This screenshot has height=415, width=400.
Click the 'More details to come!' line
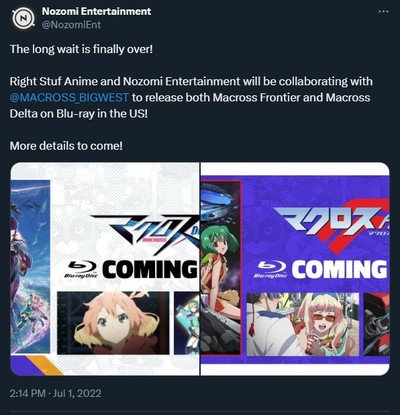coord(66,146)
